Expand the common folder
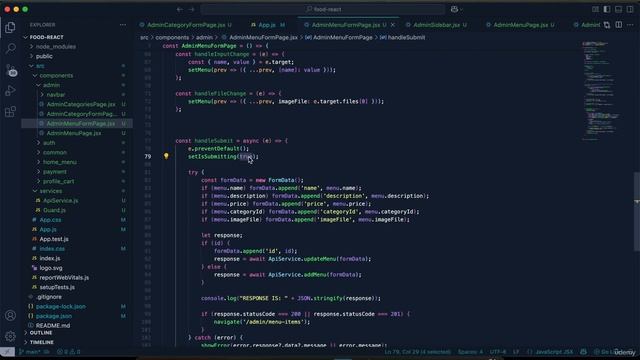This screenshot has width=640, height=360. (55, 152)
